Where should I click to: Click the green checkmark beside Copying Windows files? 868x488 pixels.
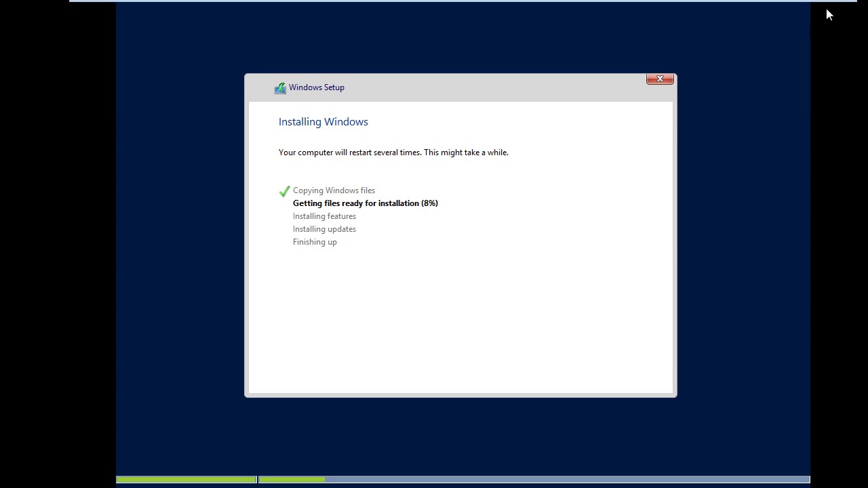(x=284, y=191)
